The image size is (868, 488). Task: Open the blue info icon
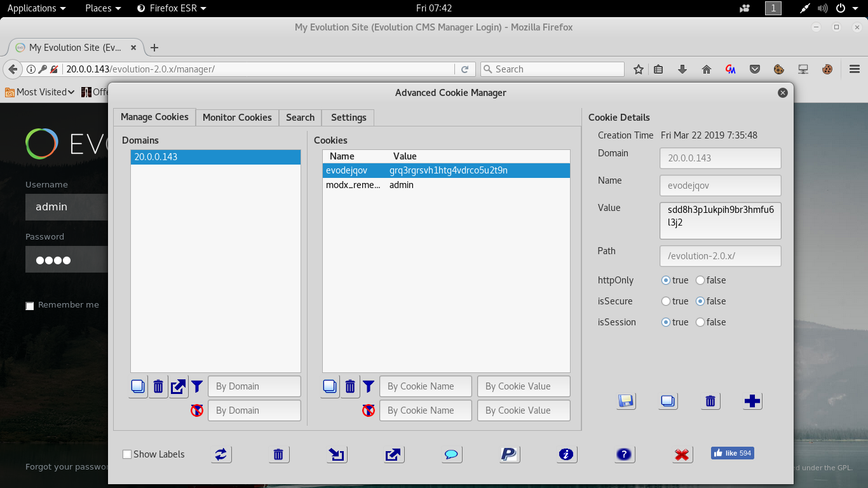coord(566,454)
